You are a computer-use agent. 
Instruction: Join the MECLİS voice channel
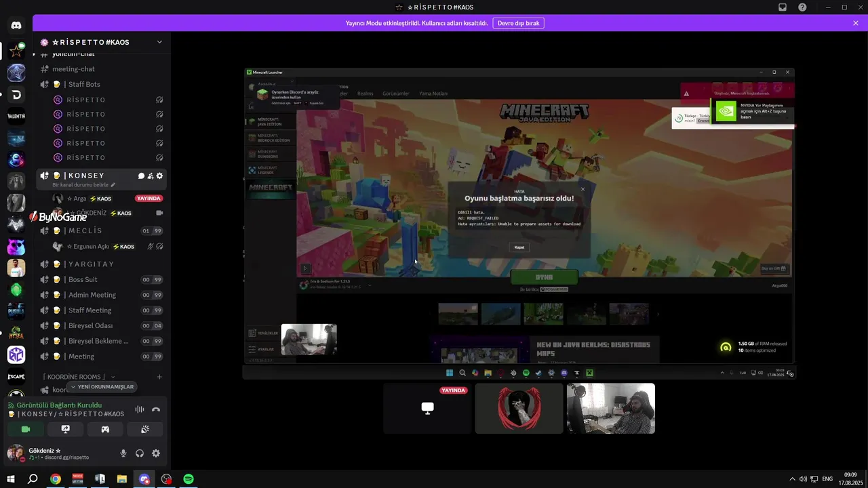tap(102, 230)
